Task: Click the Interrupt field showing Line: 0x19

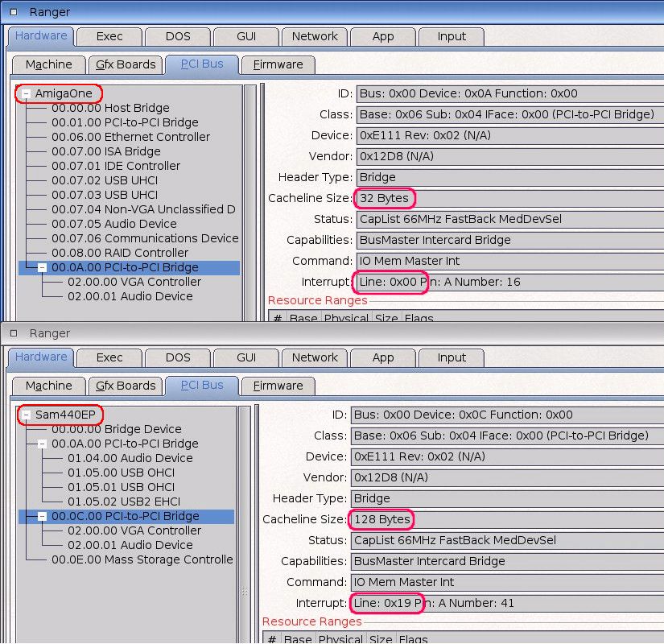Action: click(507, 603)
